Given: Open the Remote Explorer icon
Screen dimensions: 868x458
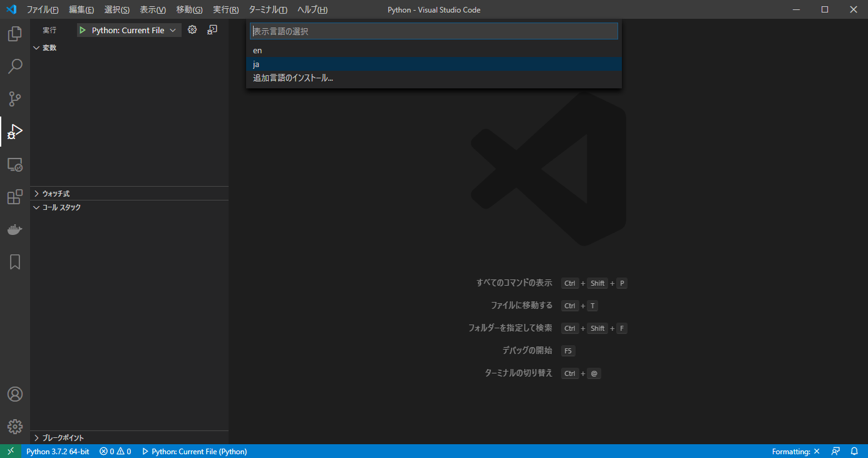Looking at the screenshot, I should pyautogui.click(x=15, y=165).
